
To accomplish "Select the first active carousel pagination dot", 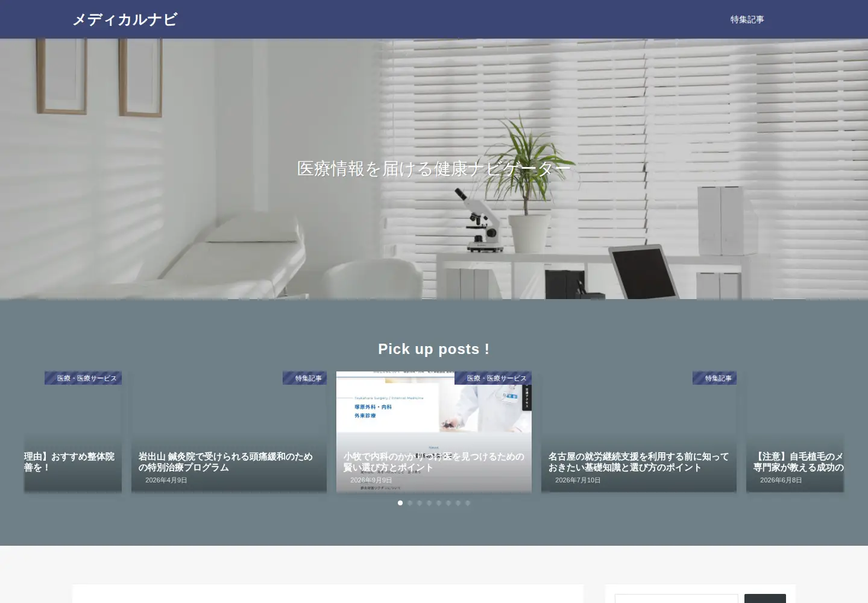I will point(400,503).
